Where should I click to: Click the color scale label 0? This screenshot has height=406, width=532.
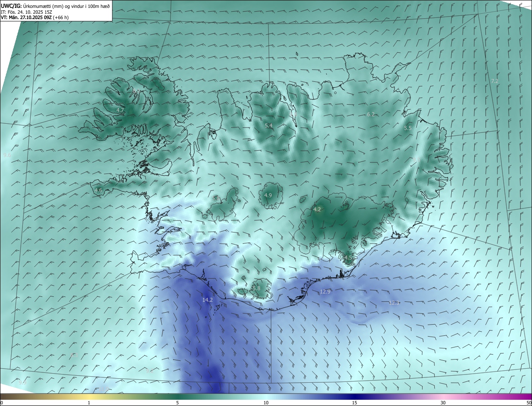coord(2,403)
